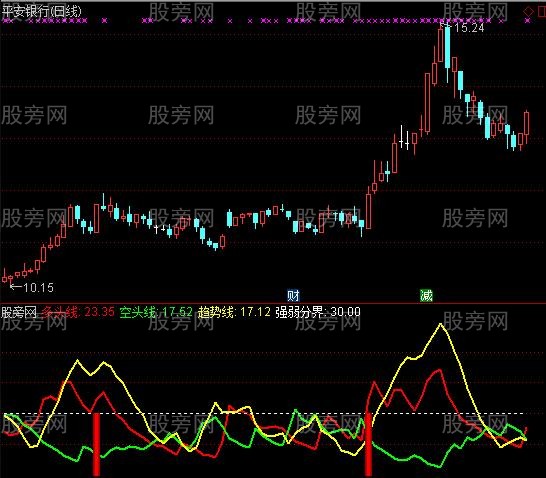Select the 多头线: 23.35 indicator label

click(x=78, y=312)
